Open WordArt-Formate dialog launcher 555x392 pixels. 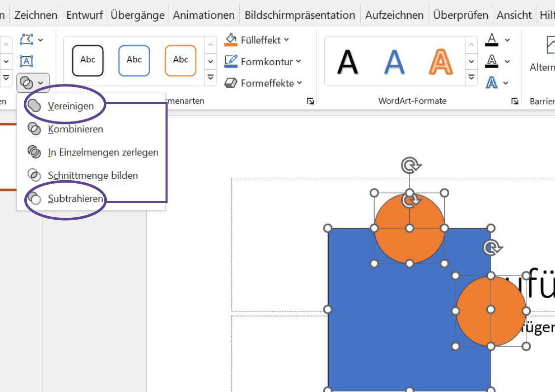(514, 101)
